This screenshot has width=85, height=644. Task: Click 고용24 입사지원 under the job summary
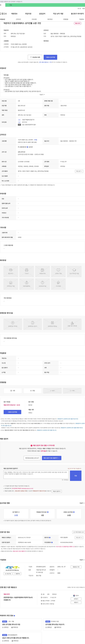click(50, 57)
